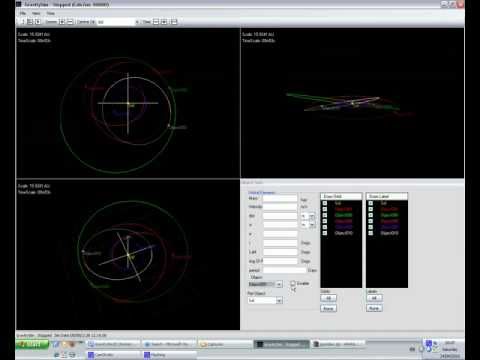Viewport: 480px width, 360px height.
Task: Toggle Sol checkbox in Draw Label list
Action: 371,203
